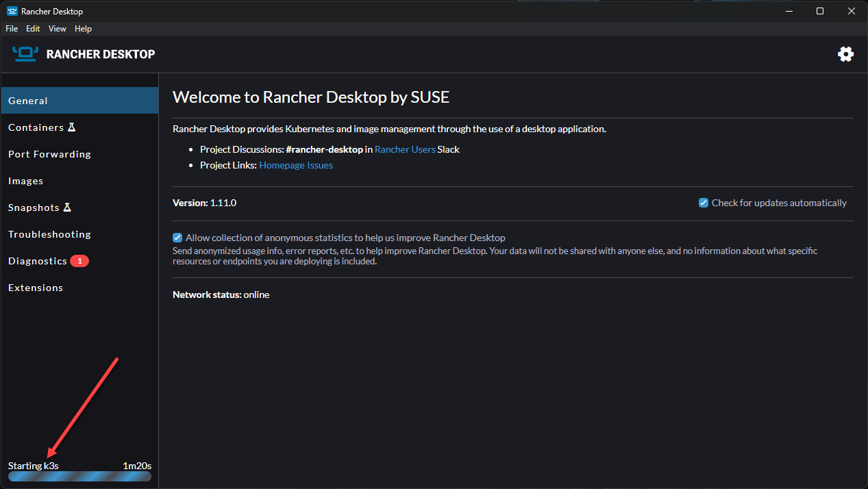The height and width of the screenshot is (489, 868).
Task: Click the Rancher Desktop title bar icon
Action: click(12, 11)
